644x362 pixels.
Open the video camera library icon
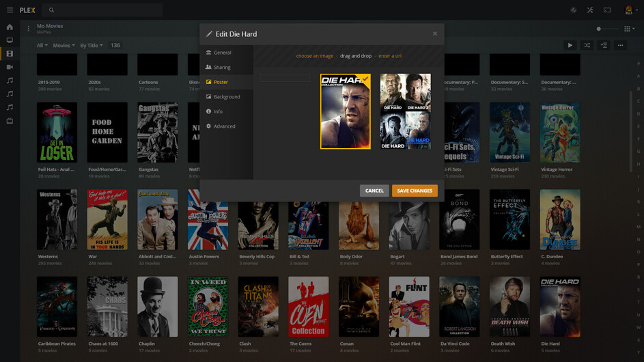(10, 67)
